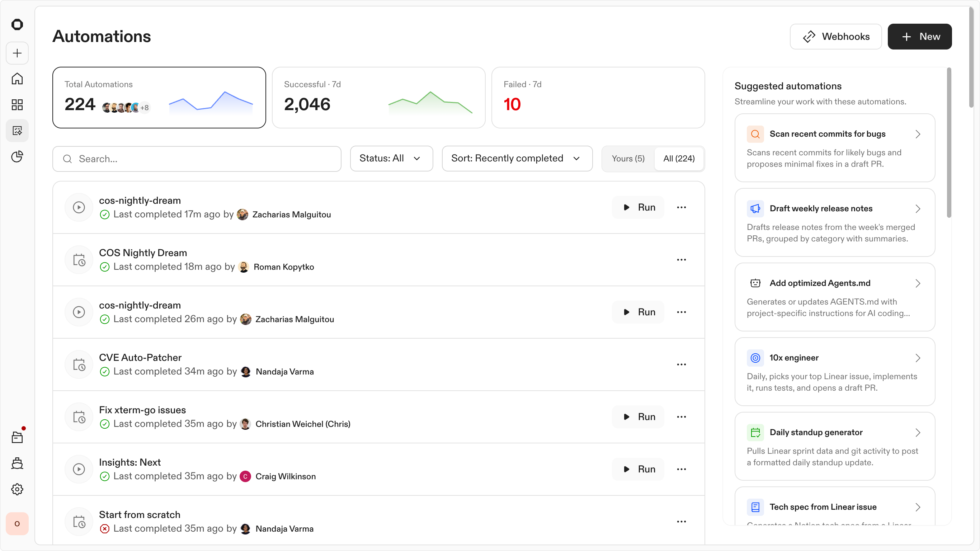Open more options for COS Nightly Dream
980x551 pixels.
pyautogui.click(x=681, y=259)
